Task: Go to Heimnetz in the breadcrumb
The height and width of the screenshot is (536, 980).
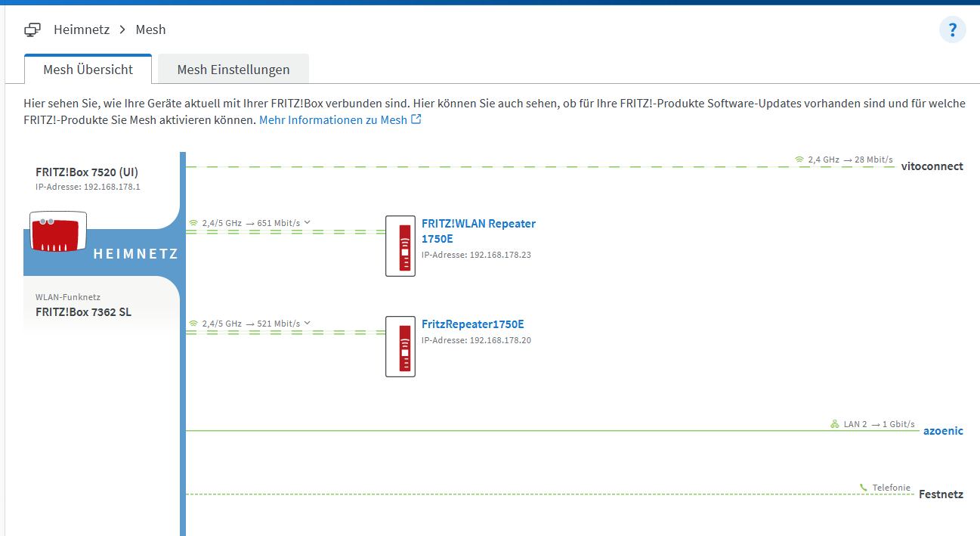Action: coord(82,30)
